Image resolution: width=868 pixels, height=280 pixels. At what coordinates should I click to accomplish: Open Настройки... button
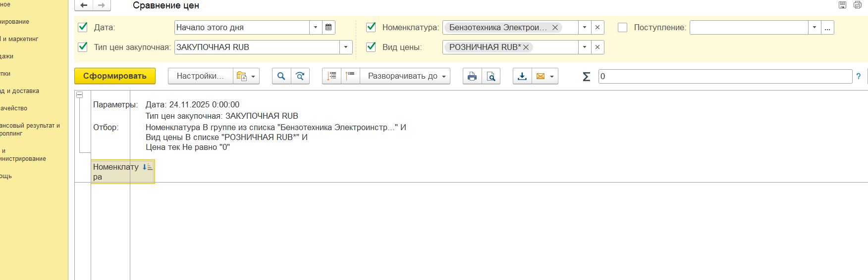pos(200,76)
